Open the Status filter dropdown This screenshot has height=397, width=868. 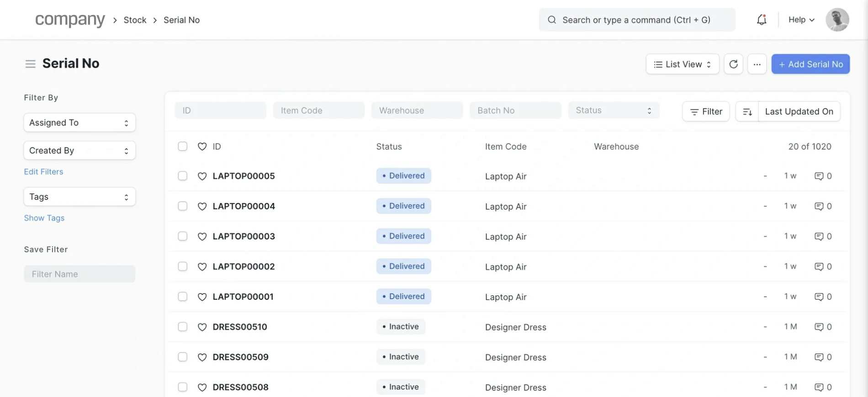coord(613,111)
